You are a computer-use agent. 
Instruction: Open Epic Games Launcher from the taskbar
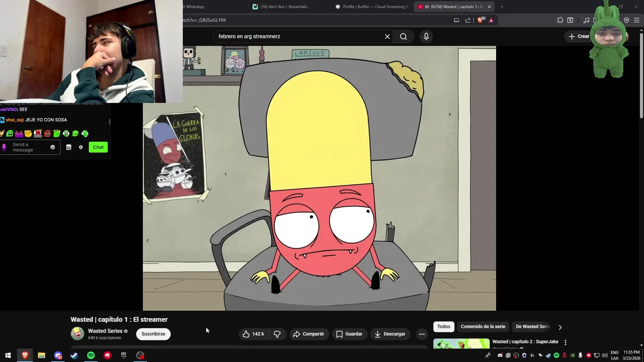pyautogui.click(x=124, y=355)
